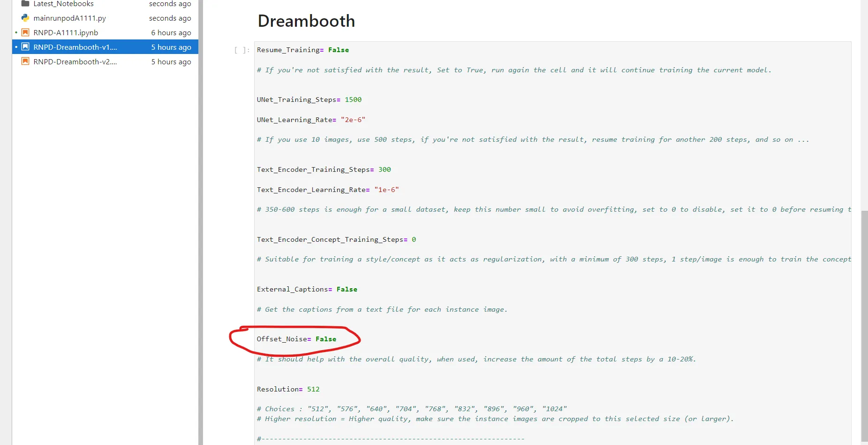
Task: Click the notebook icon for RNPD-Dreambooth-v1
Action: click(25, 47)
